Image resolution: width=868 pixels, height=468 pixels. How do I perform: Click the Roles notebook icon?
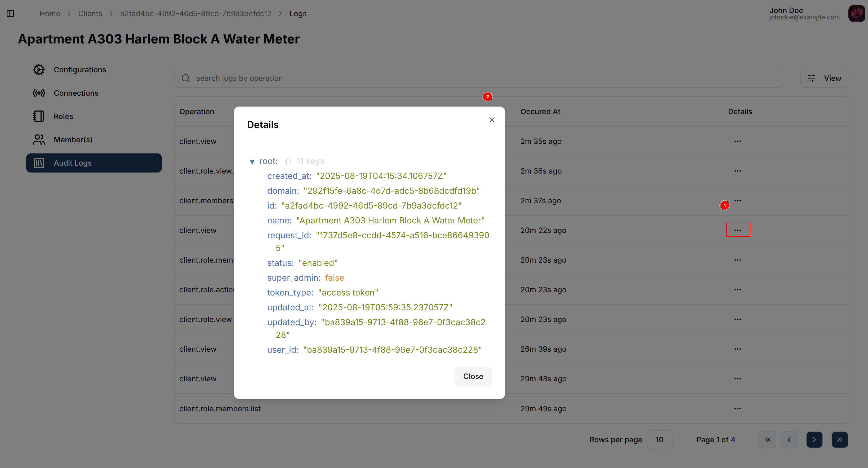(x=39, y=116)
